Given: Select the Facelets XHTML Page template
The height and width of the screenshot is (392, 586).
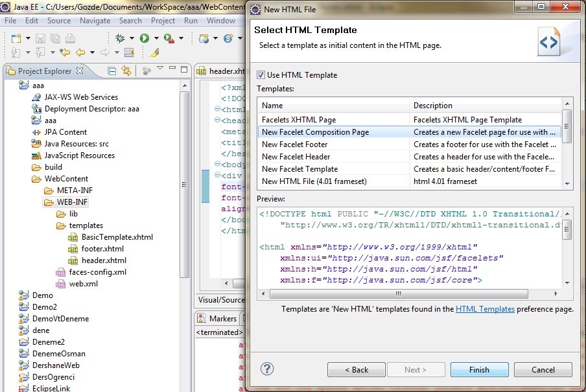Looking at the screenshot, I should [x=410, y=120].
